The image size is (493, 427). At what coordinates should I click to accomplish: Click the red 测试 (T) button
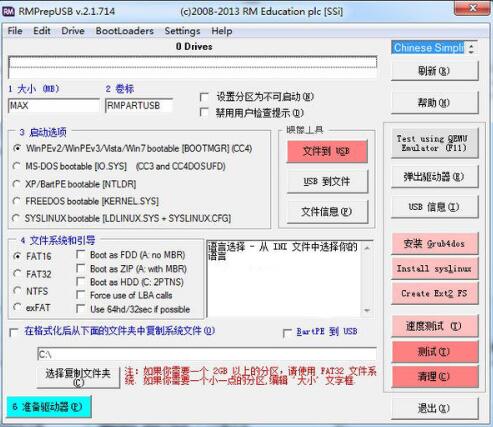434,352
